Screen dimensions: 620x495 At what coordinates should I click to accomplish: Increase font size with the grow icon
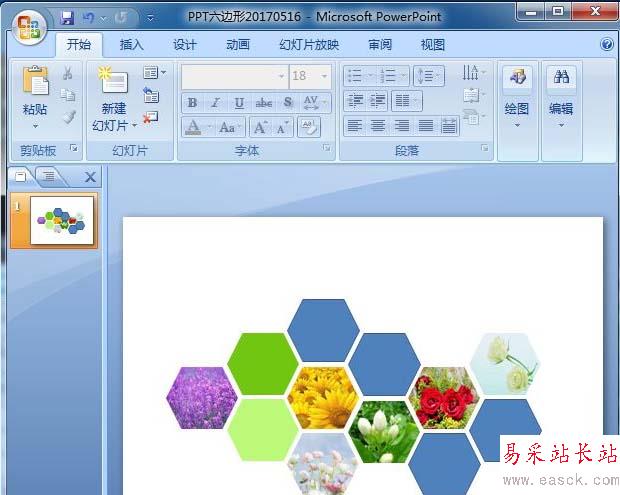[x=260, y=127]
